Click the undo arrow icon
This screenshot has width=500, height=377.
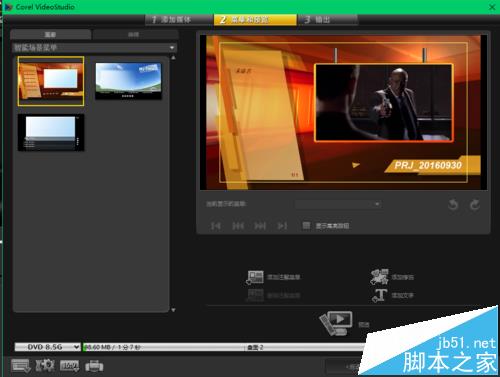pos(453,204)
